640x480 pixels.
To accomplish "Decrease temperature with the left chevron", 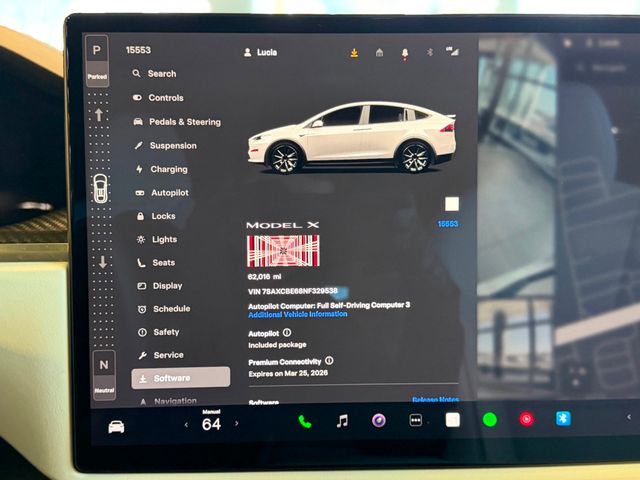I will [x=186, y=425].
